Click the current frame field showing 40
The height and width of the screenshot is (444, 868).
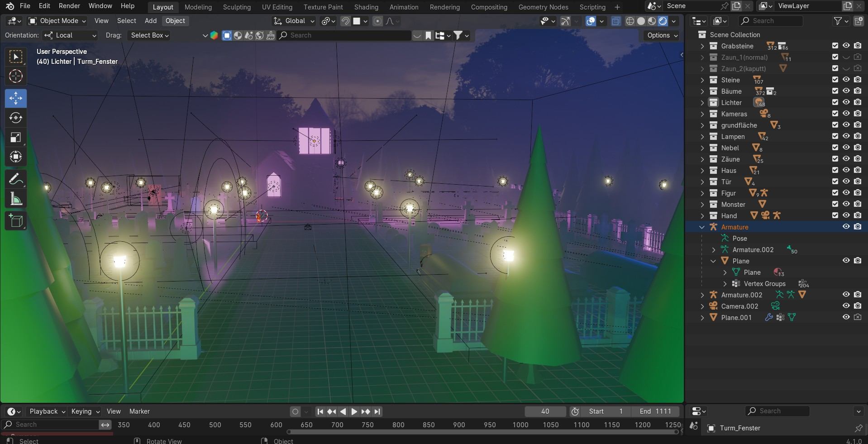pos(545,411)
